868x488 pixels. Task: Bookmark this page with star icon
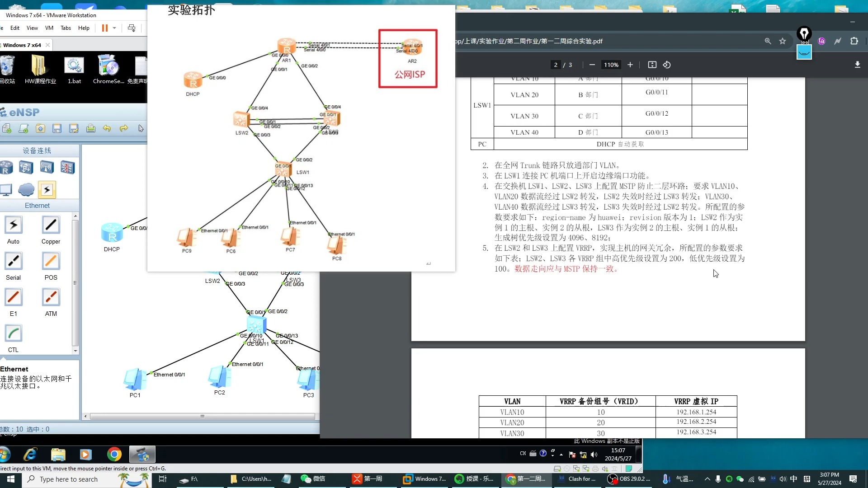coord(783,41)
